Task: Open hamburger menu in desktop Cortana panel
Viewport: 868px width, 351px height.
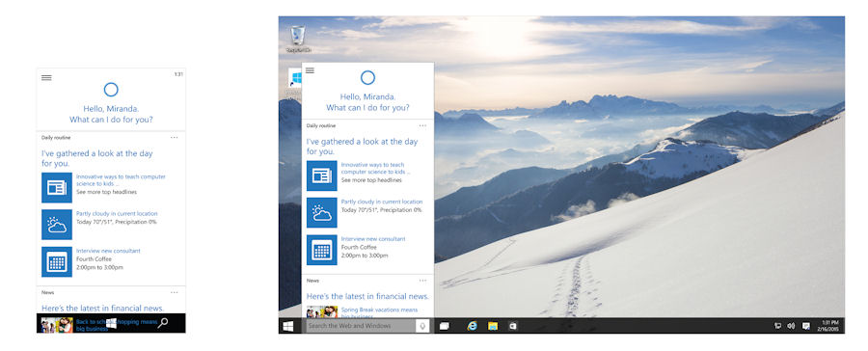Action: click(310, 70)
